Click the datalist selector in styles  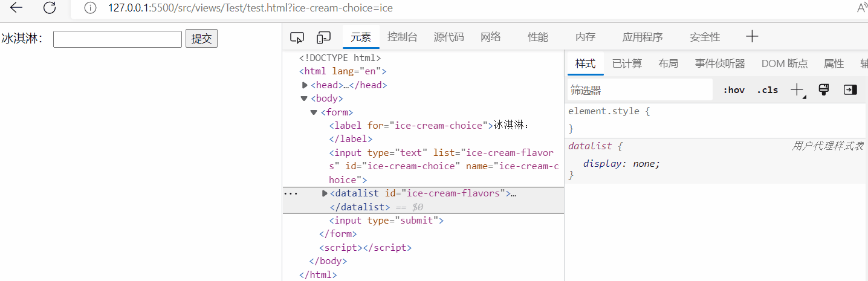coord(591,146)
